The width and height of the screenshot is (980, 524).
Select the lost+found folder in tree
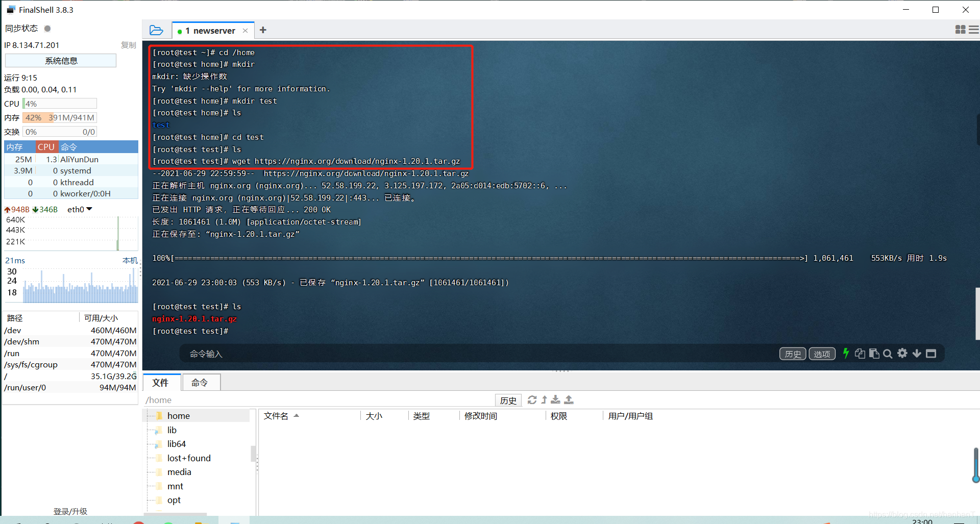189,458
